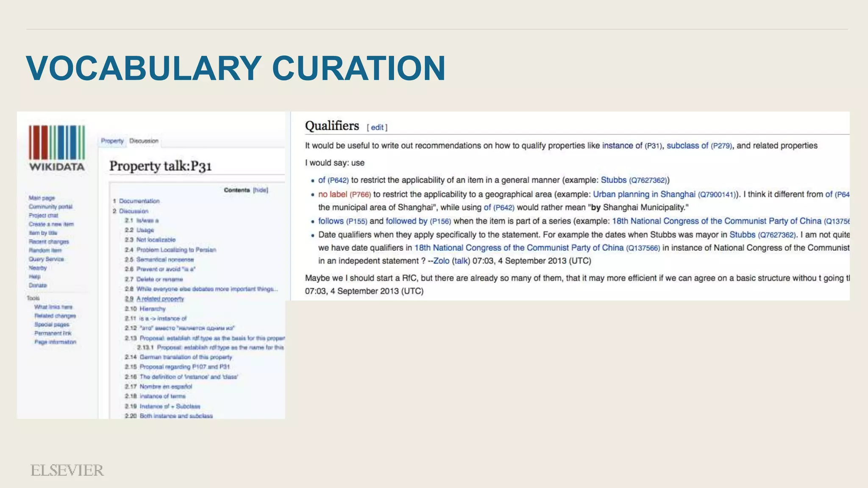Go to Main page in sidebar
Screen dimensions: 868x488
click(42, 198)
